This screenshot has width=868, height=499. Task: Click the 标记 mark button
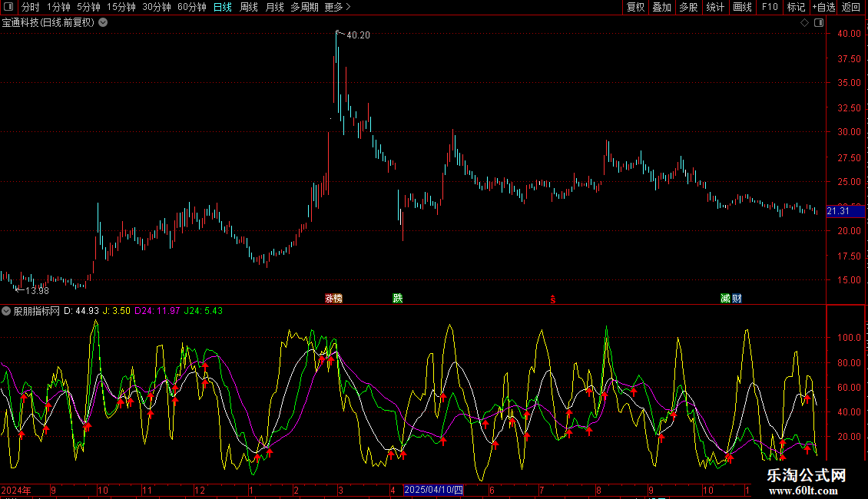click(x=796, y=7)
